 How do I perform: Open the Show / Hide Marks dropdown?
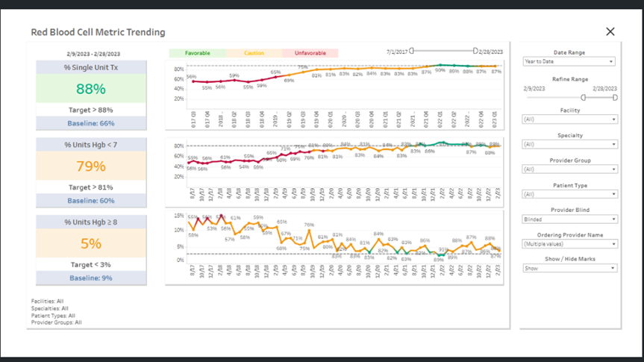coord(569,268)
